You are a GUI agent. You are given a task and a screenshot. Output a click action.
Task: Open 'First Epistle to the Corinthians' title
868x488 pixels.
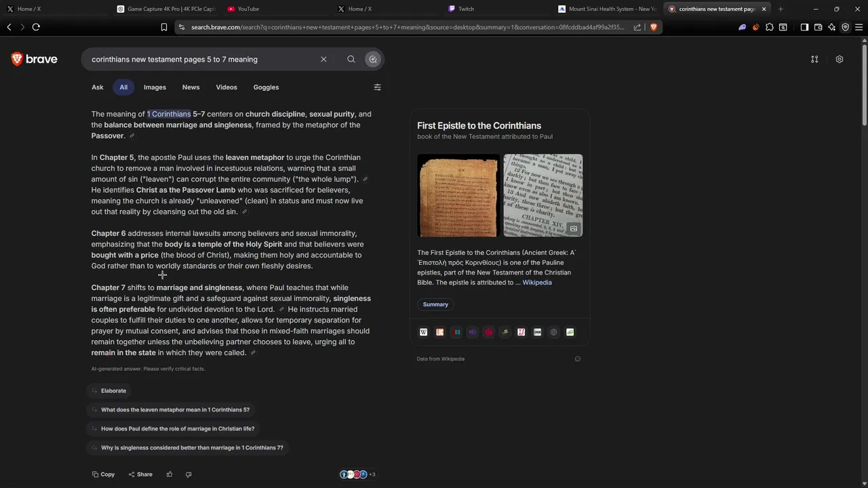(x=479, y=125)
